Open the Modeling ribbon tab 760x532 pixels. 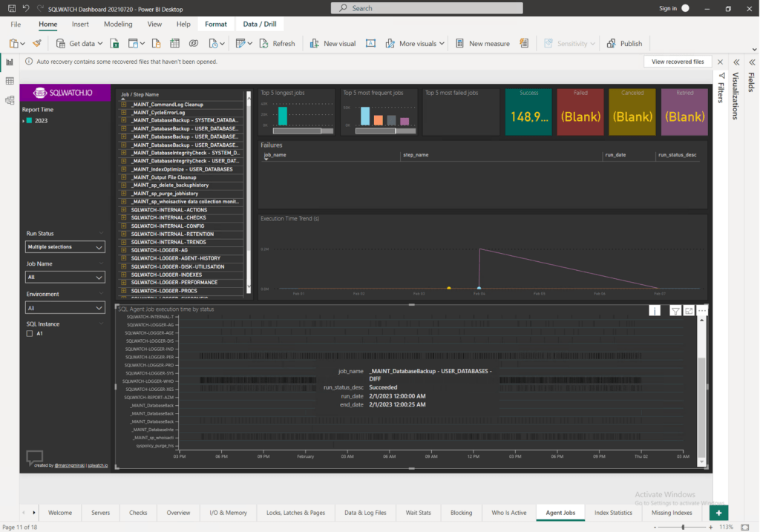coord(118,24)
